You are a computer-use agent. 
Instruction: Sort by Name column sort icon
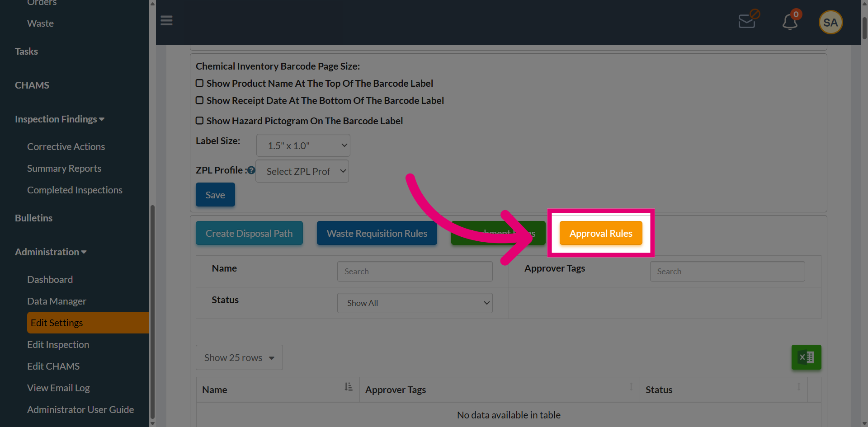click(x=348, y=387)
